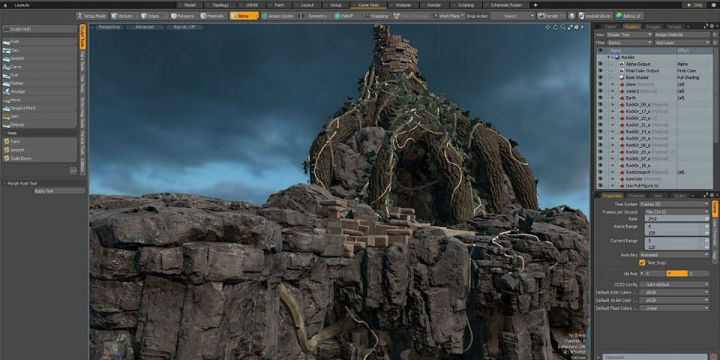Open the modoArchiver tool

(x=595, y=16)
